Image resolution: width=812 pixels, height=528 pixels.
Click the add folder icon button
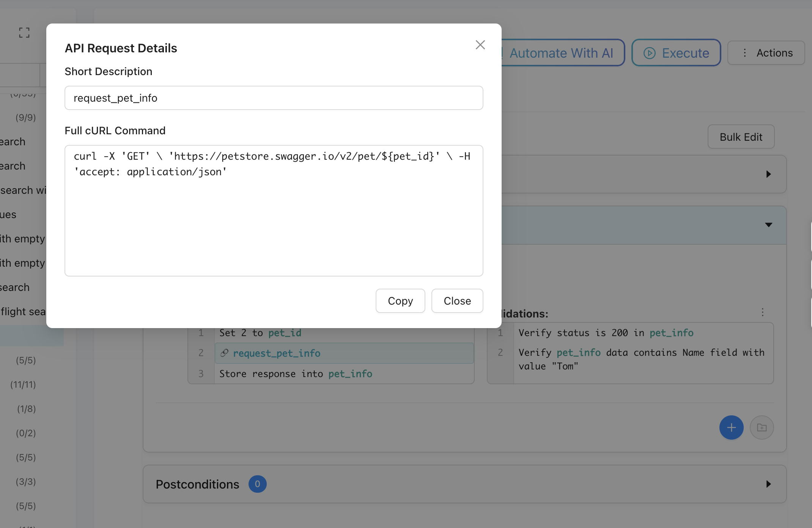[x=762, y=427]
